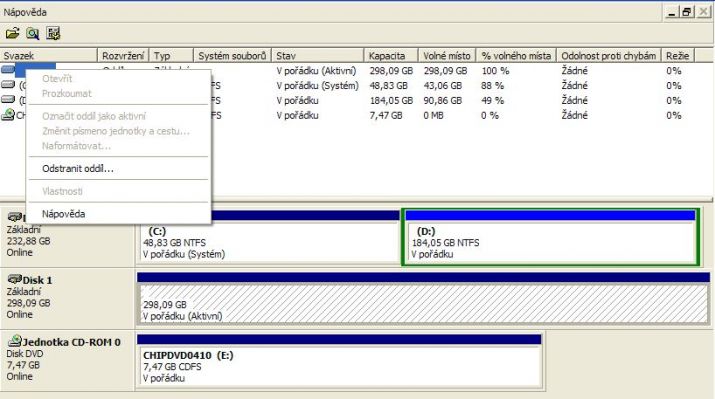
Task: Click the 184,05 GB capacity cell
Action: pyautogui.click(x=391, y=100)
